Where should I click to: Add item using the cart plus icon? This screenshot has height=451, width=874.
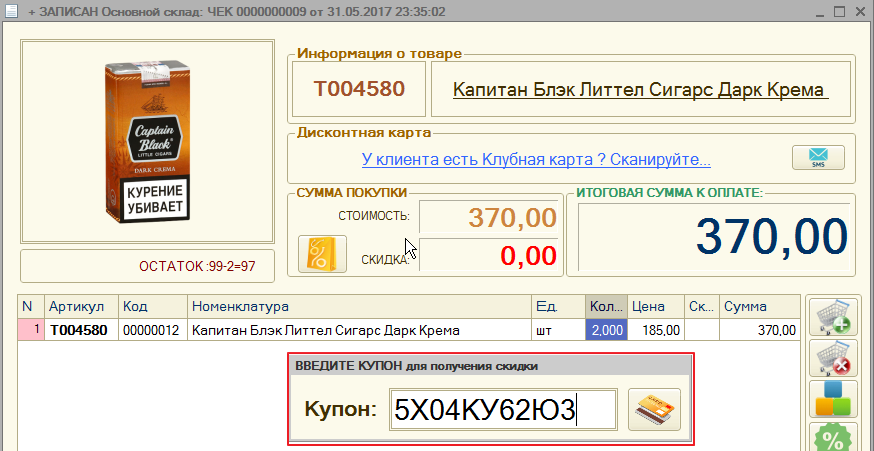click(x=833, y=317)
